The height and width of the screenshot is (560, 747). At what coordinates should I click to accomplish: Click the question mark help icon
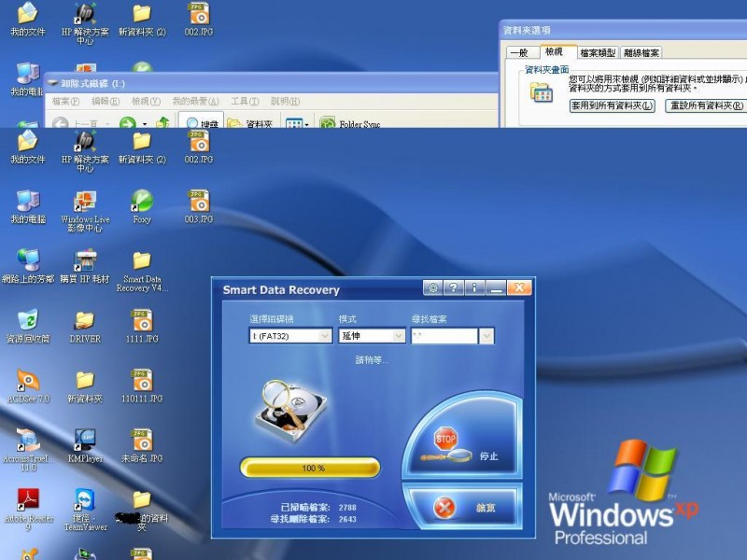pos(453,287)
